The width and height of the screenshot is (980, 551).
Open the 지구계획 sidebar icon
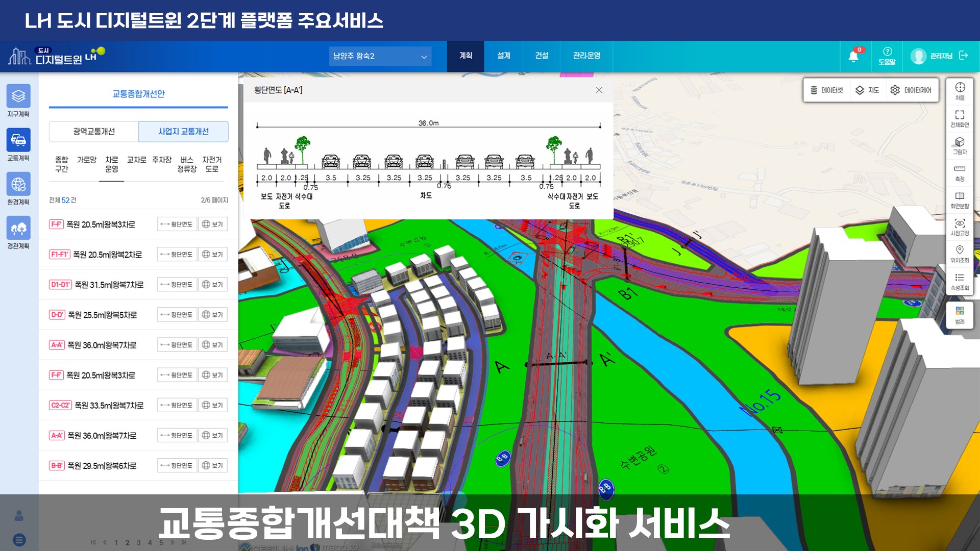(18, 96)
